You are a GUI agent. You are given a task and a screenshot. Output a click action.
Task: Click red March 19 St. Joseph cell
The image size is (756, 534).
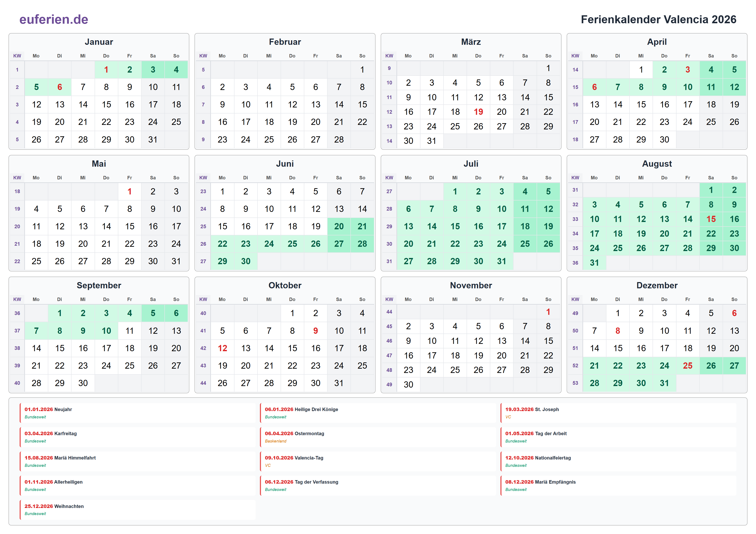[x=478, y=112]
